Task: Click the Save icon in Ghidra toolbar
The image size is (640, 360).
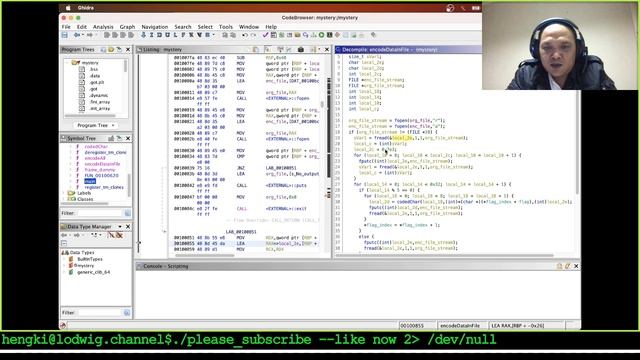Action: (x=64, y=36)
